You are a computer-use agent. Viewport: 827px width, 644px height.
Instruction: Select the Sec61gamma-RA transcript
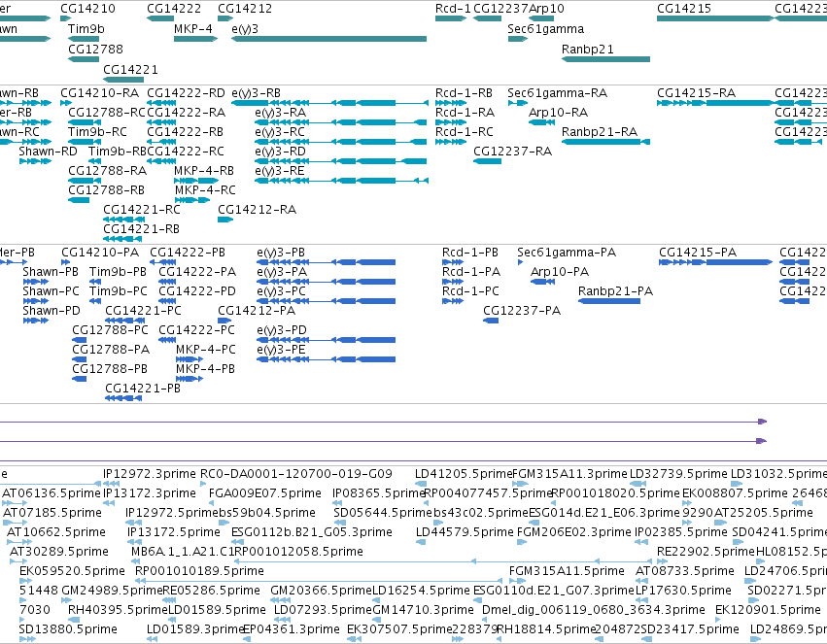558,93
